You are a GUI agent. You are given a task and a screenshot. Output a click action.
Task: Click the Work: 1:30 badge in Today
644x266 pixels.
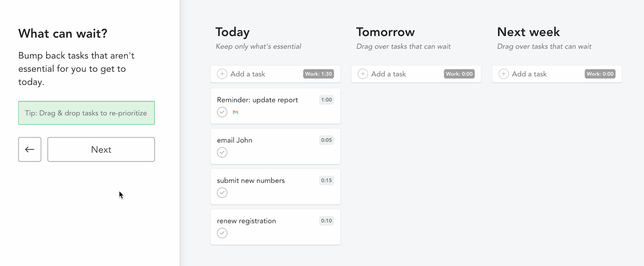pyautogui.click(x=318, y=74)
